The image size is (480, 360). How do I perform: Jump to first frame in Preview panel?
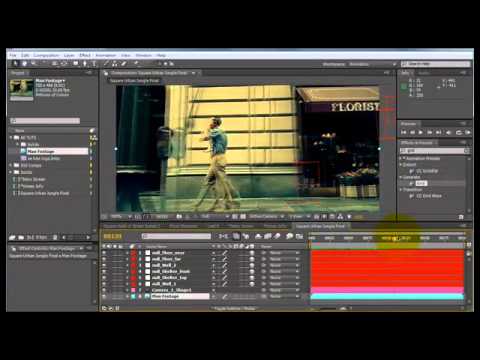point(404,132)
